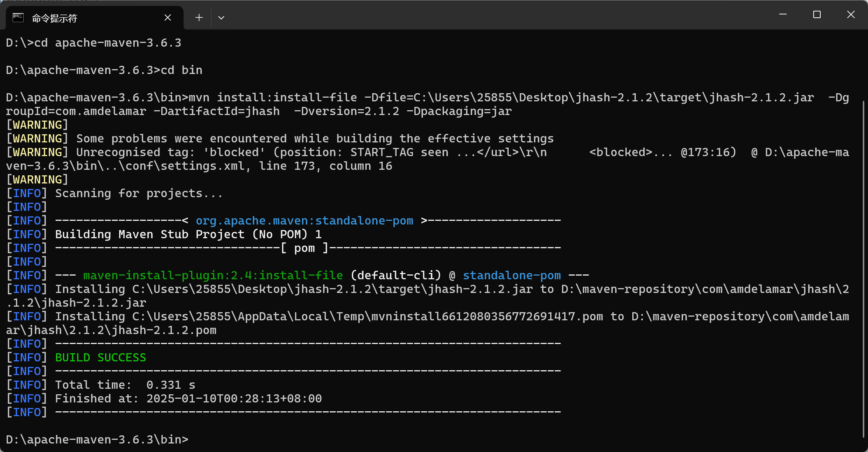Click 'mvn install:install-file' command text
This screenshot has width=868, height=452.
[x=273, y=98]
